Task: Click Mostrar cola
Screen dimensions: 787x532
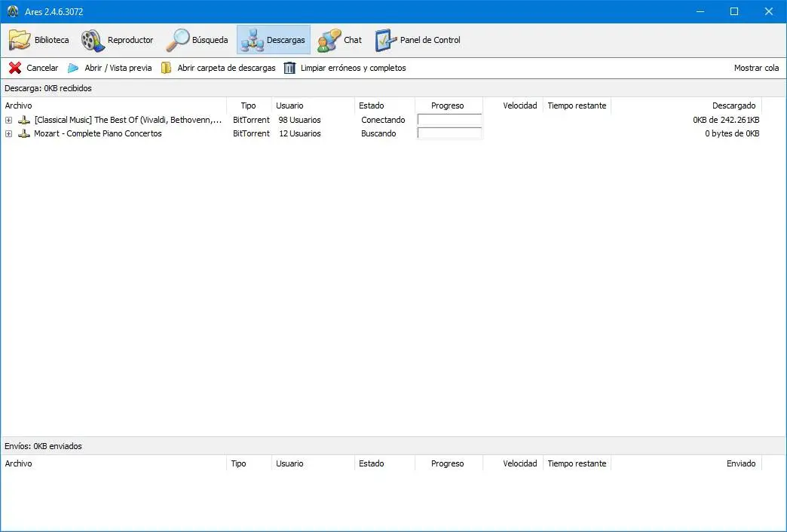Action: [756, 68]
